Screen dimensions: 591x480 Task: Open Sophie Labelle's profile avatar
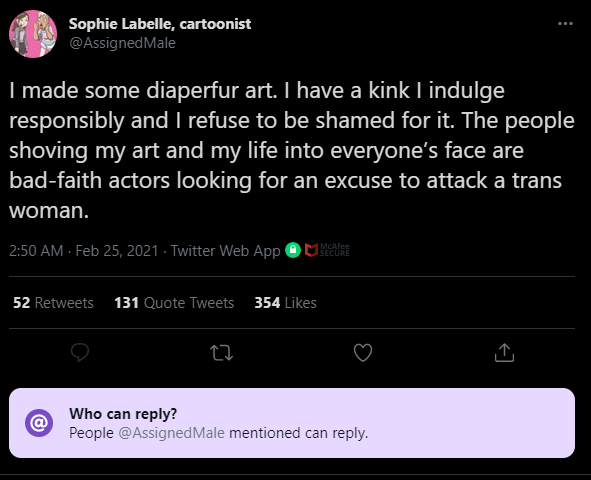click(x=33, y=34)
